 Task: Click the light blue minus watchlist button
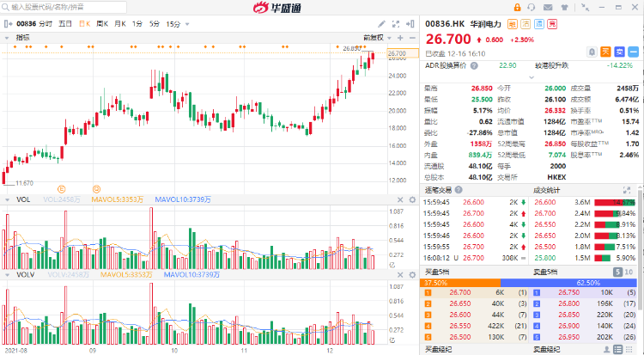click(x=634, y=52)
